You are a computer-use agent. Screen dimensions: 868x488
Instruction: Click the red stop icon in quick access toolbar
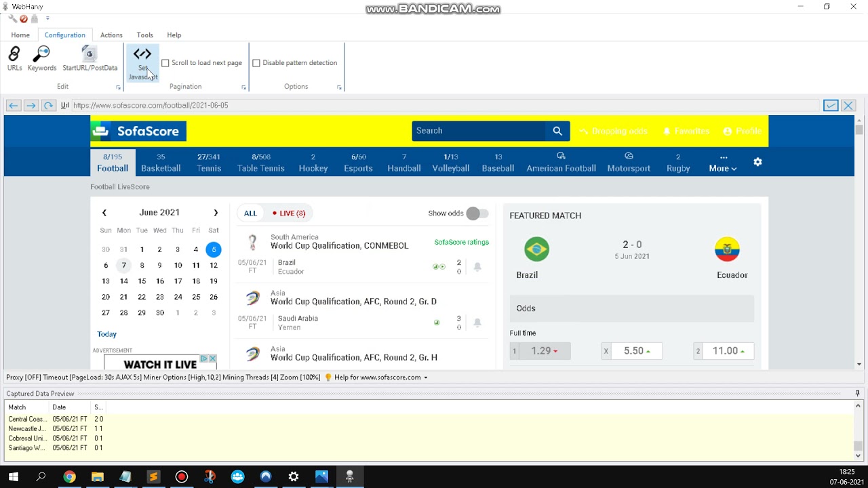(x=24, y=18)
